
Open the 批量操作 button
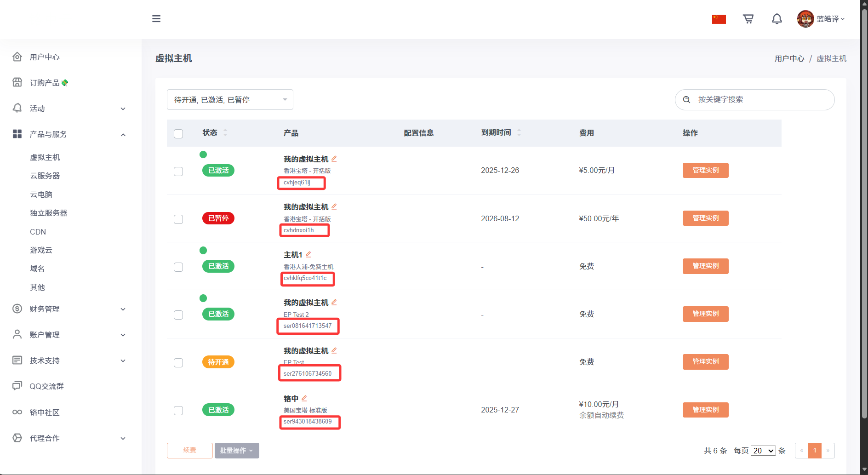pos(237,451)
